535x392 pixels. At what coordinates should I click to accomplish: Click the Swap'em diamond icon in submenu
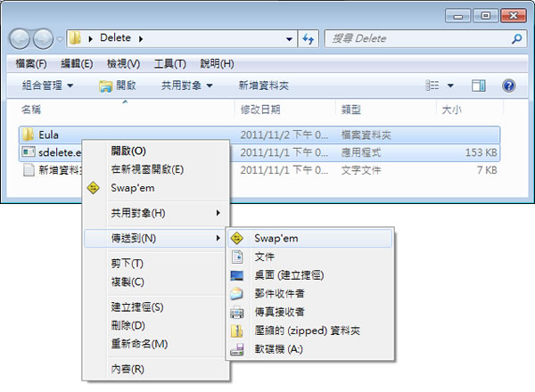[236, 238]
